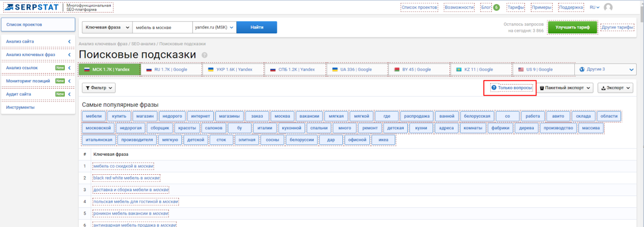Viewport: 644px width, 227px height.
Task: Click the globe icon in Другие 3
Action: click(x=582, y=69)
